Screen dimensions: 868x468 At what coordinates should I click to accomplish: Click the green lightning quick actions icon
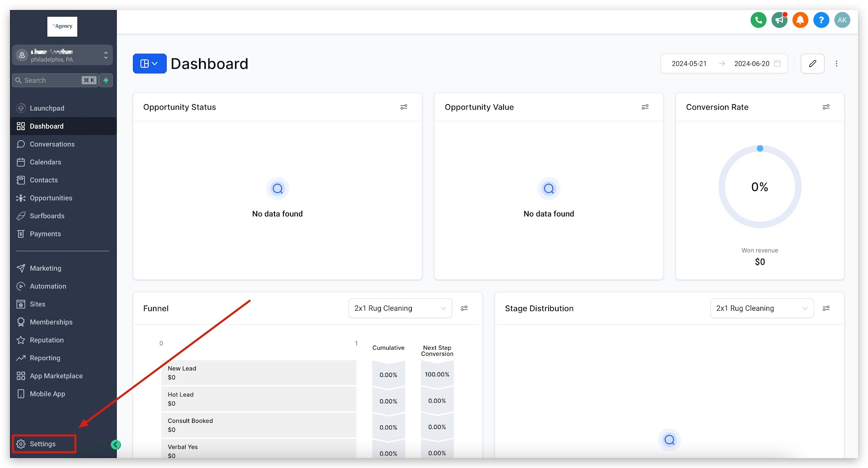point(106,80)
